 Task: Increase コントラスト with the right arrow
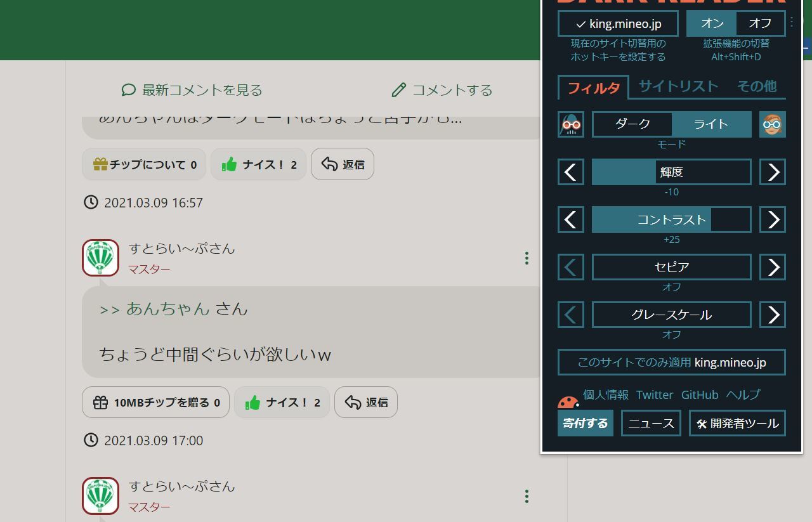click(x=773, y=219)
